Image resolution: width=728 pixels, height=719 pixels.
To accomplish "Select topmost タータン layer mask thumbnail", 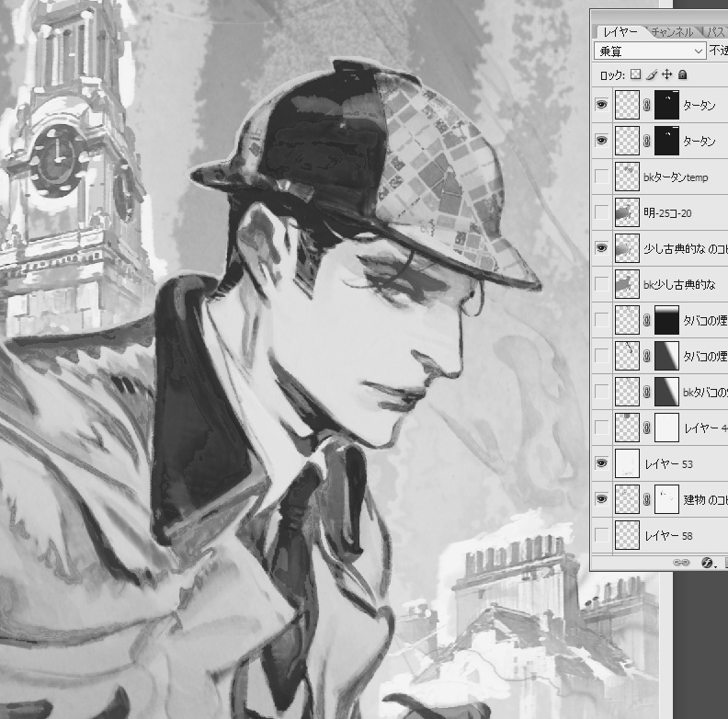I will tap(666, 105).
